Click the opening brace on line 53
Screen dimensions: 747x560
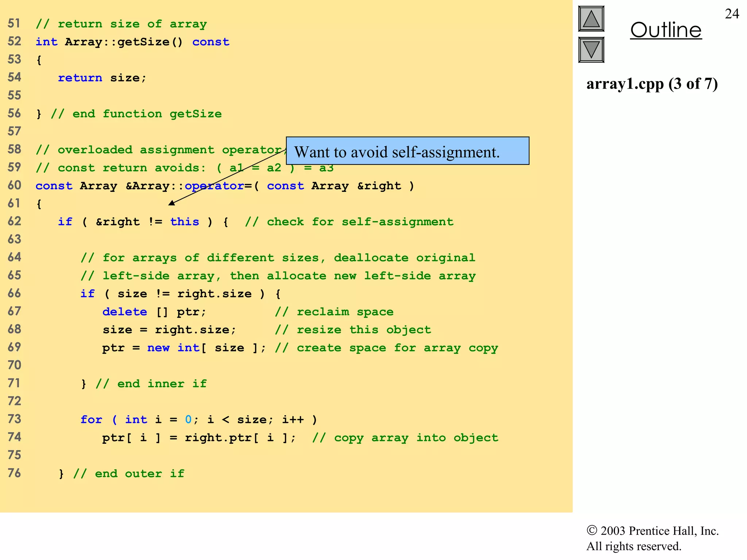(x=39, y=60)
